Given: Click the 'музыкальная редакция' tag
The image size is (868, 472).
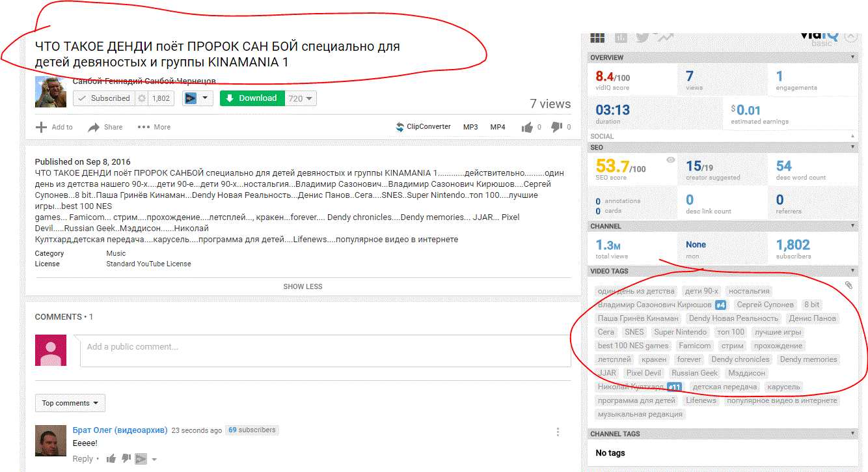Looking at the screenshot, I should coord(640,414).
